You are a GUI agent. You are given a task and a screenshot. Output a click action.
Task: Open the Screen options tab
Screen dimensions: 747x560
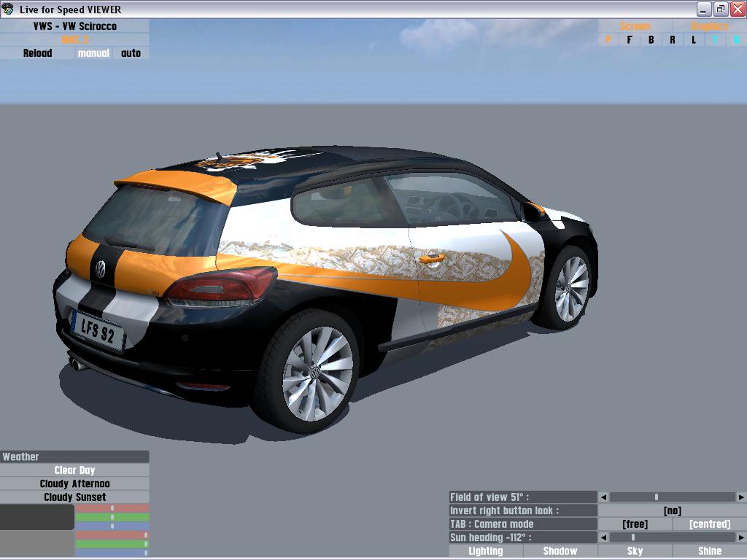point(635,26)
